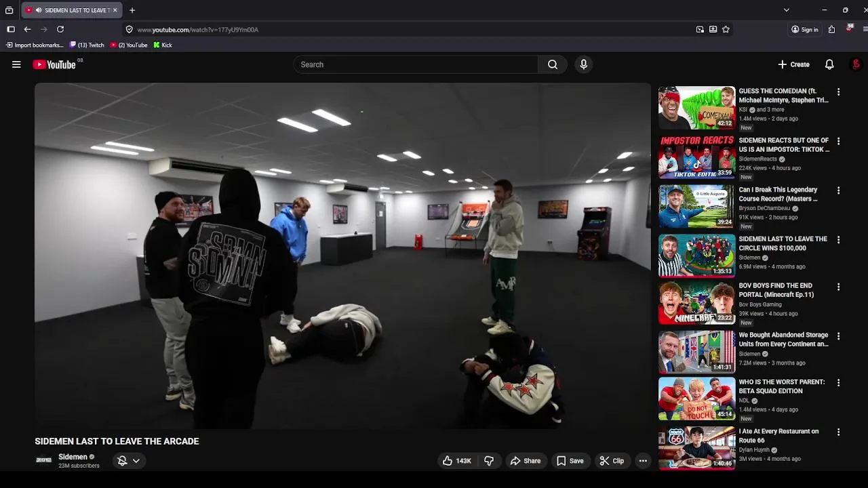Viewport: 868px width, 488px height.
Task: Focus the YouTube search field
Action: coord(416,64)
